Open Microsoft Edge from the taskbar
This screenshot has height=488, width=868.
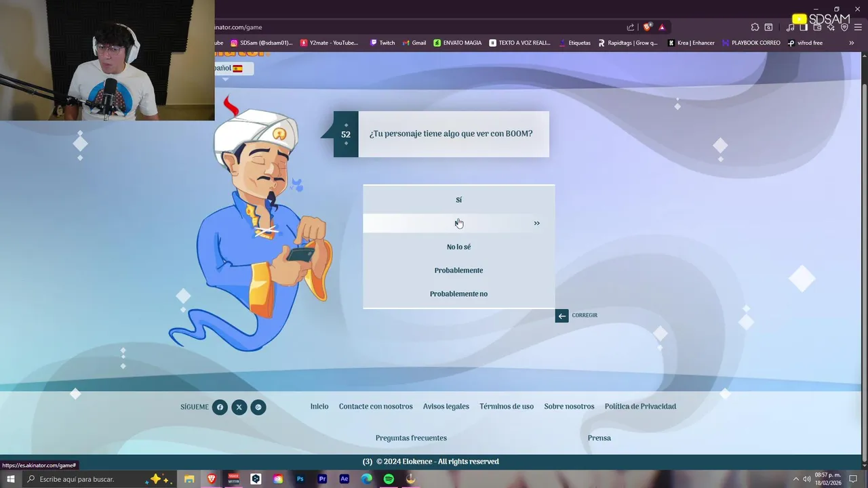tap(366, 479)
